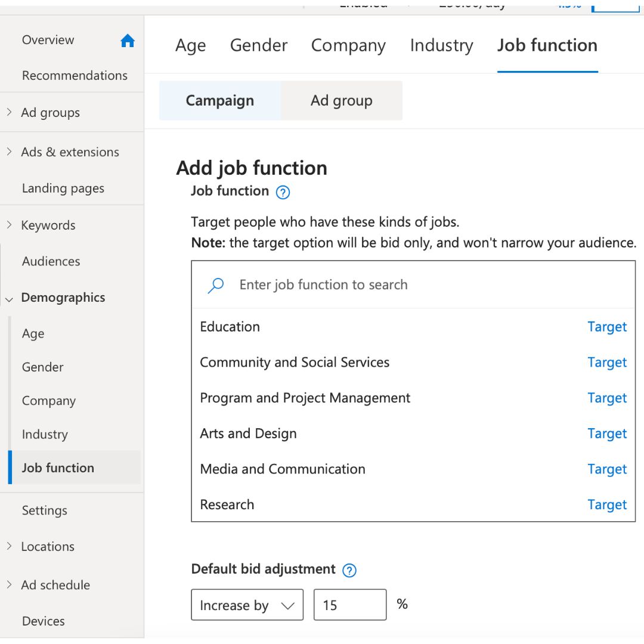Select the Campaign toggle button

click(219, 101)
